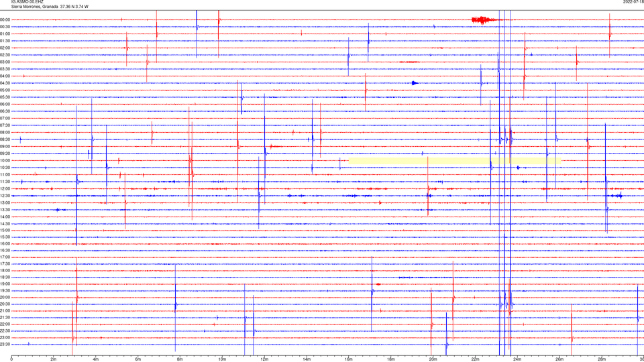Click the 18m axis tick label
Viewport: 644px width, 362px height.
pyautogui.click(x=390, y=359)
